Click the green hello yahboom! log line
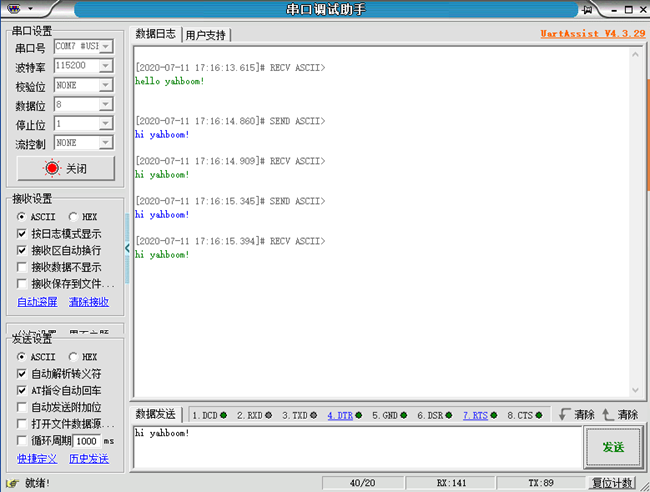This screenshot has width=650, height=492. pos(170,81)
